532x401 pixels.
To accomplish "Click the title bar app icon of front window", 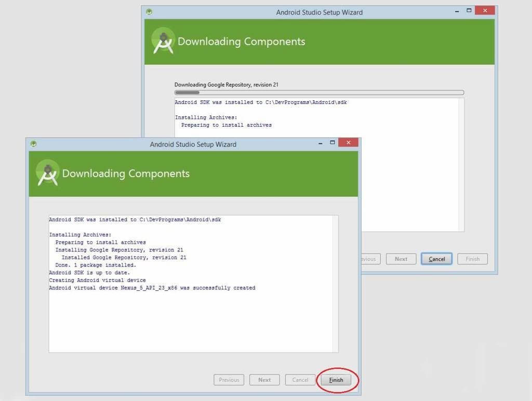I will 33,144.
